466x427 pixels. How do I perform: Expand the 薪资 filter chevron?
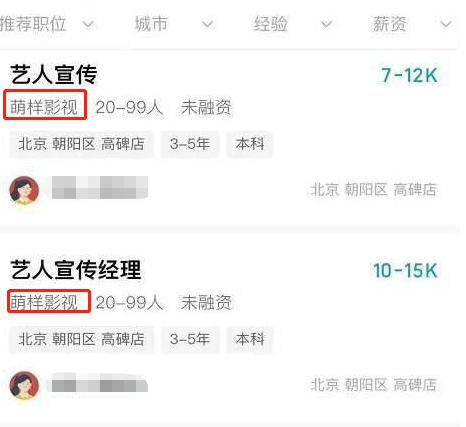coord(446,24)
